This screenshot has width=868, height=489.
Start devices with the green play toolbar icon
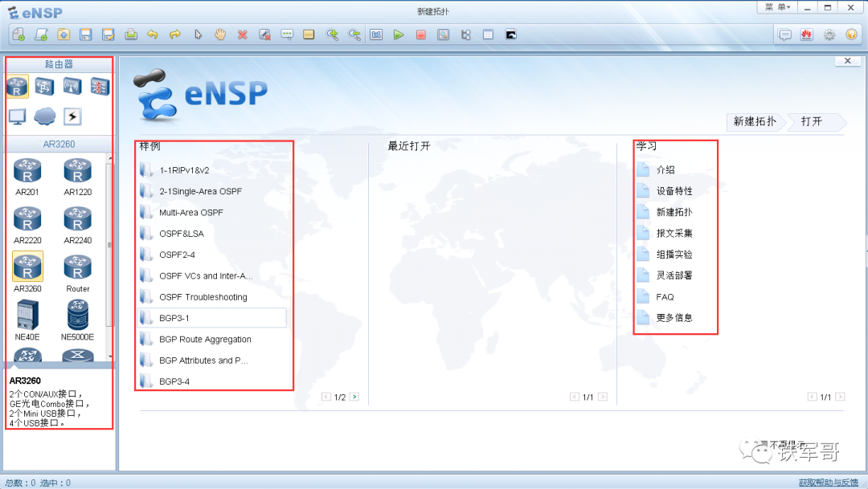pos(398,35)
